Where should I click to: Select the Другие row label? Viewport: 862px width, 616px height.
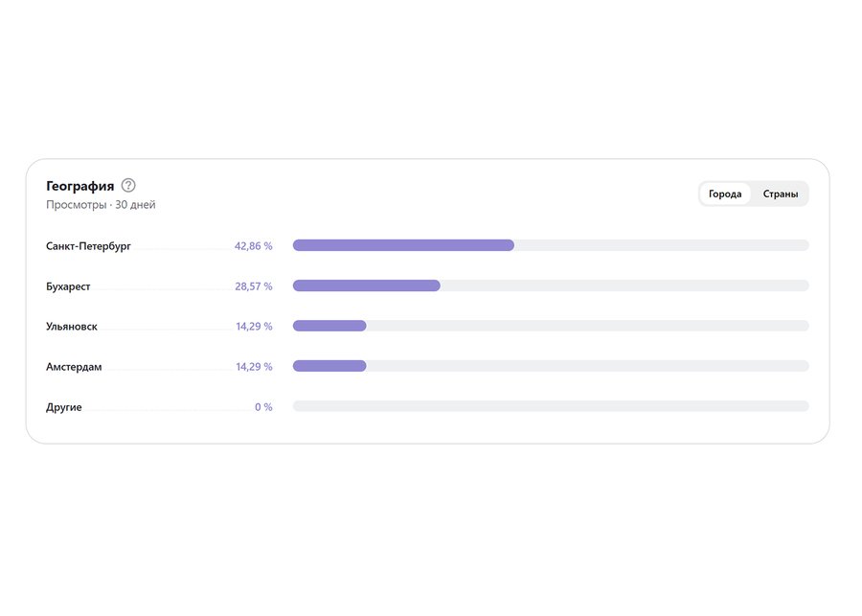[x=64, y=407]
